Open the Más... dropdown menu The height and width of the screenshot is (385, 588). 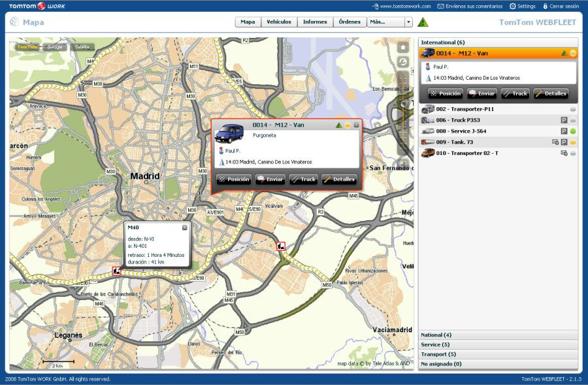tap(389, 22)
